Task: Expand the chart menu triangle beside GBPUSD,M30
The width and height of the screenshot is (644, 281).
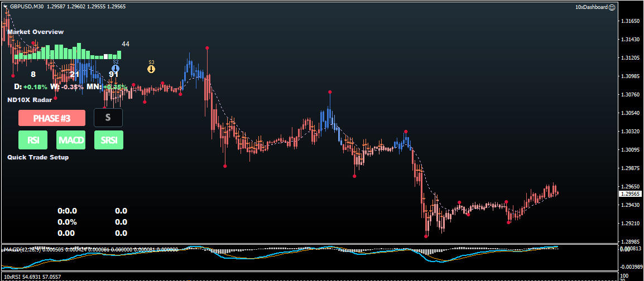Action: pyautogui.click(x=5, y=7)
